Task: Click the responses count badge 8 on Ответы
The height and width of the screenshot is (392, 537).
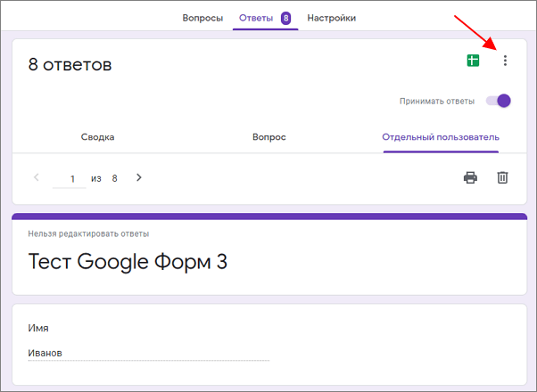Action: pyautogui.click(x=286, y=18)
